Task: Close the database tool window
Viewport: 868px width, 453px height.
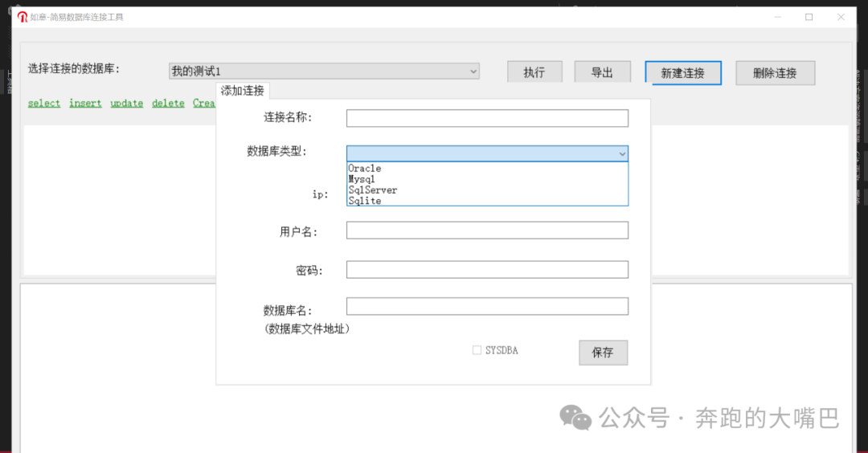Action: click(841, 17)
